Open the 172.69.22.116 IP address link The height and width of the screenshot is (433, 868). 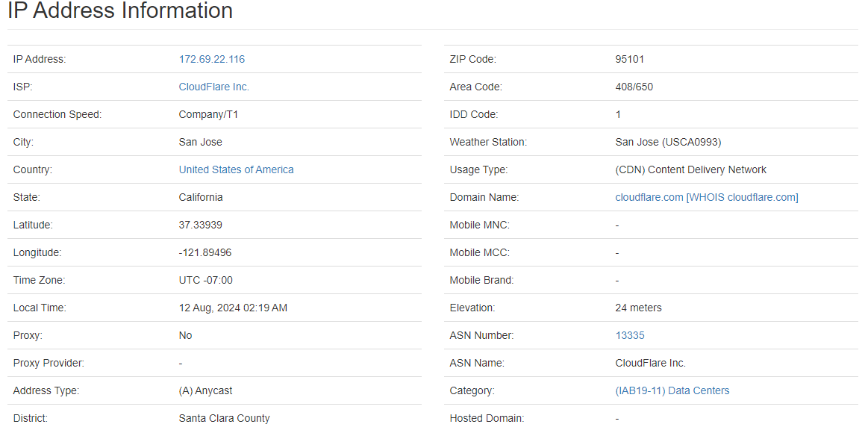(x=211, y=59)
